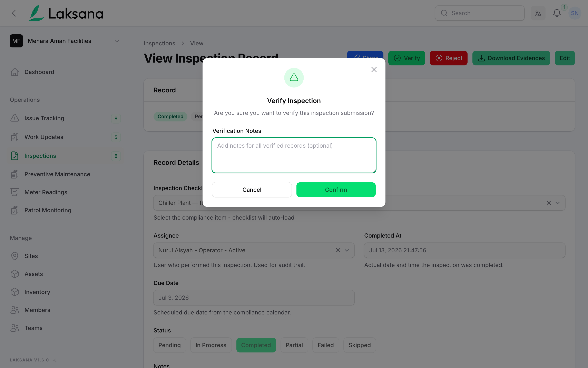This screenshot has height=368, width=588.
Task: Click the Members people icon
Action: point(14,310)
